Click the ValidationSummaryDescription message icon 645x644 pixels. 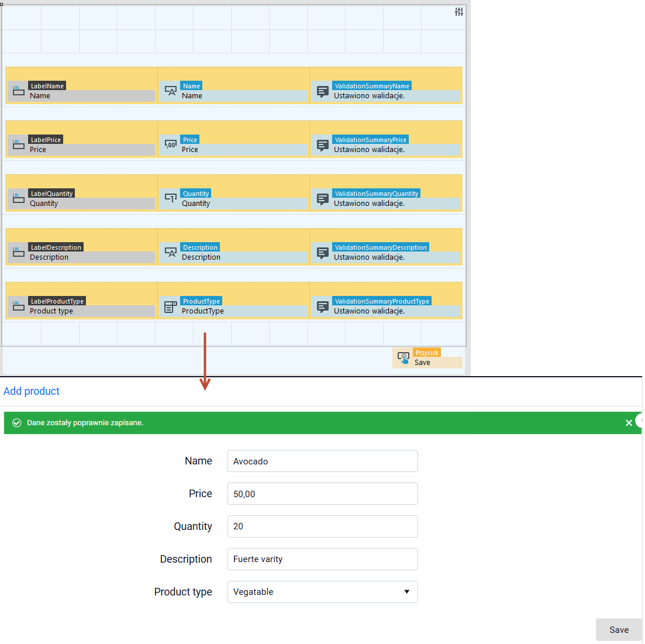point(323,253)
